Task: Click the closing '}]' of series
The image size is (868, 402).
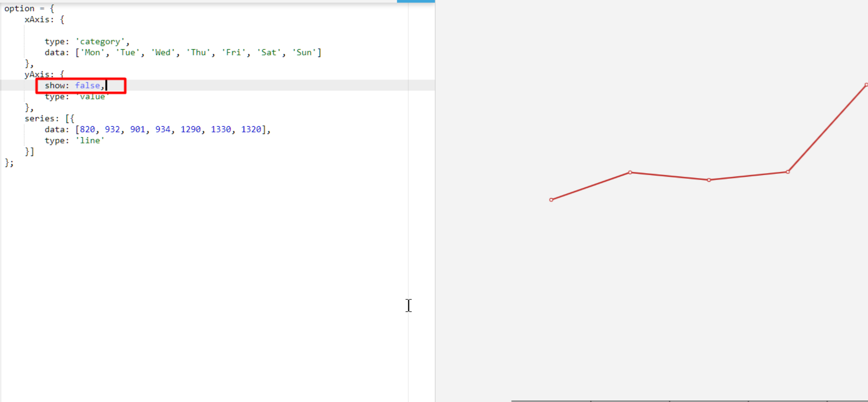Action: click(x=29, y=152)
